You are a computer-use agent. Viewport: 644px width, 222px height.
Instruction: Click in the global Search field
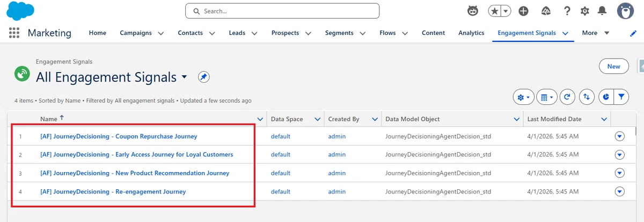pyautogui.click(x=282, y=11)
